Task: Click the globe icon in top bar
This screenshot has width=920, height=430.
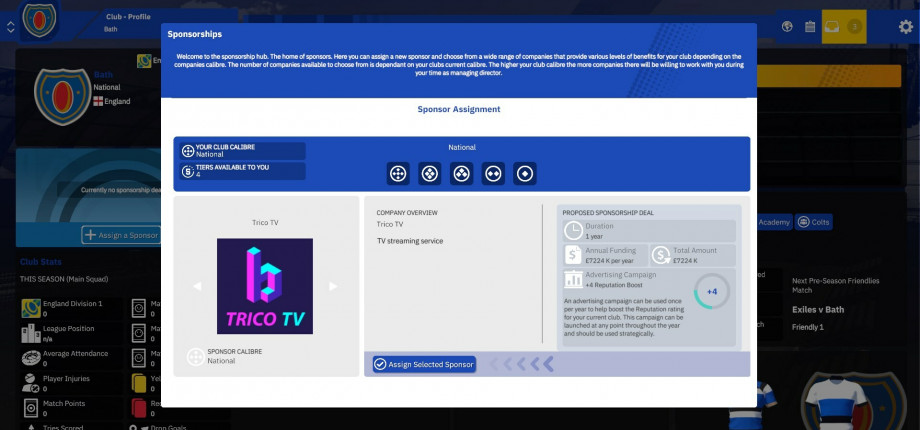Action: [788, 27]
